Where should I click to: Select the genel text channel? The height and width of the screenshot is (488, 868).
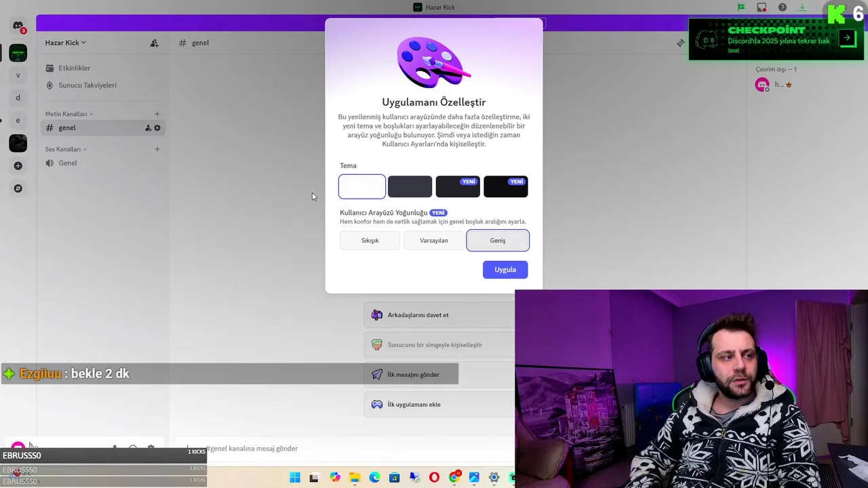tap(102, 128)
